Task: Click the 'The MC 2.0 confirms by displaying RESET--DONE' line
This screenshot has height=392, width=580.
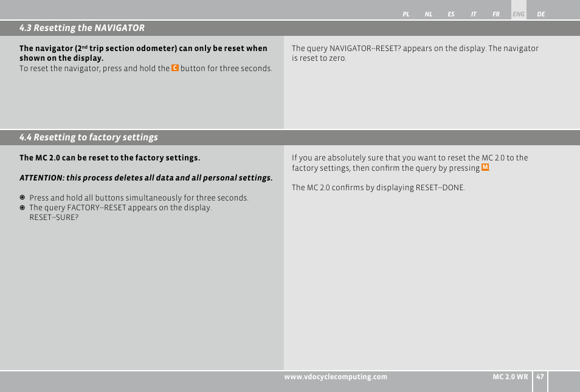Action: [x=378, y=188]
